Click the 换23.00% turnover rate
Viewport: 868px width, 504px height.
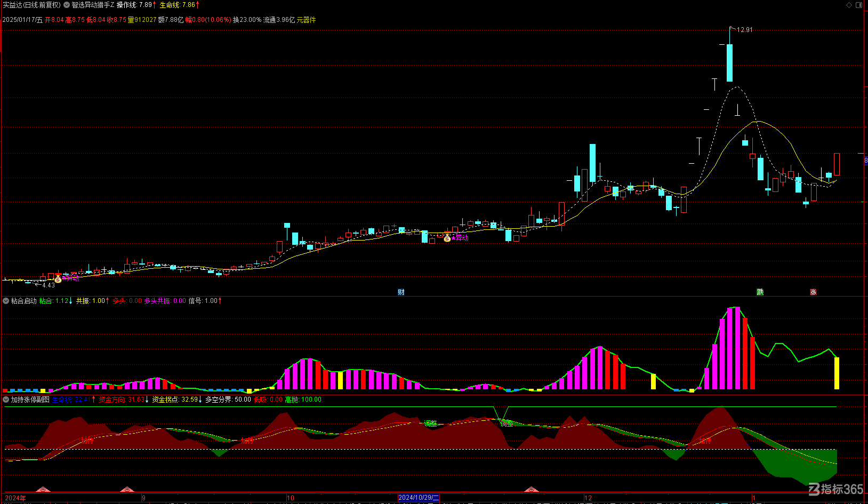[247, 20]
